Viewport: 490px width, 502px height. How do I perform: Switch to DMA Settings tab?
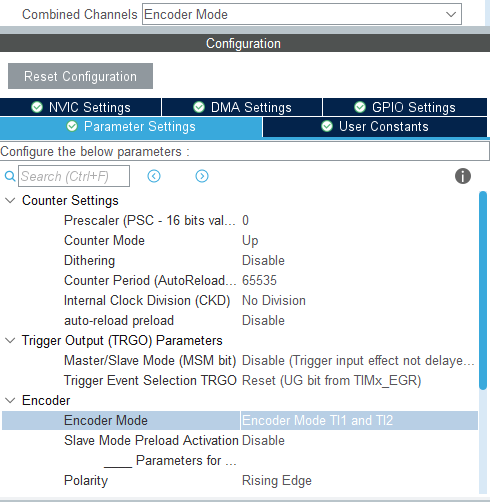242,107
